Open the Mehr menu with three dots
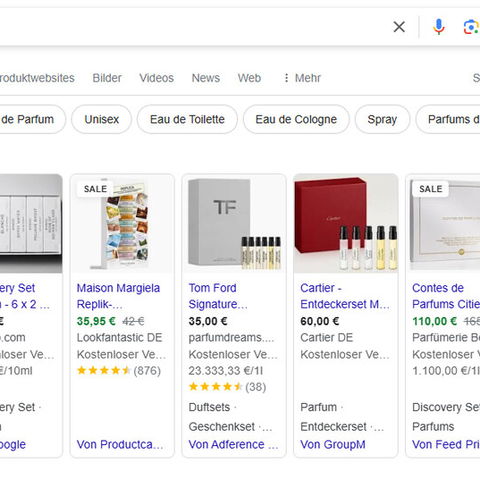This screenshot has height=480, width=480. tap(302, 78)
